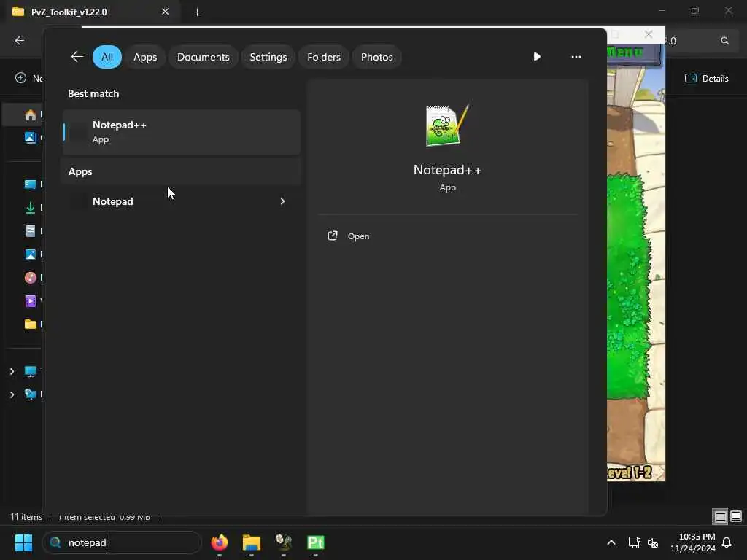747x560 pixels.
Task: Select the PvZ_Toolkit_v1.22.0 Explorer tab
Action: point(90,12)
